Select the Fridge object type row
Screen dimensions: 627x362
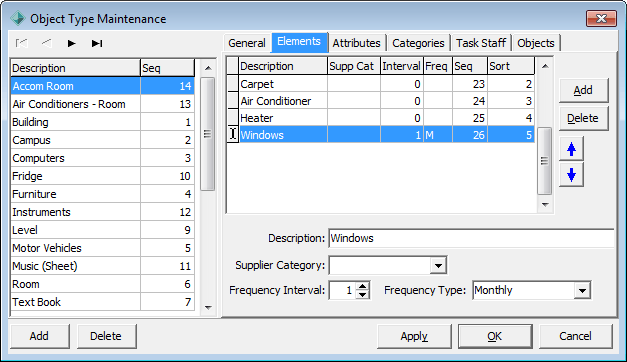(103, 176)
